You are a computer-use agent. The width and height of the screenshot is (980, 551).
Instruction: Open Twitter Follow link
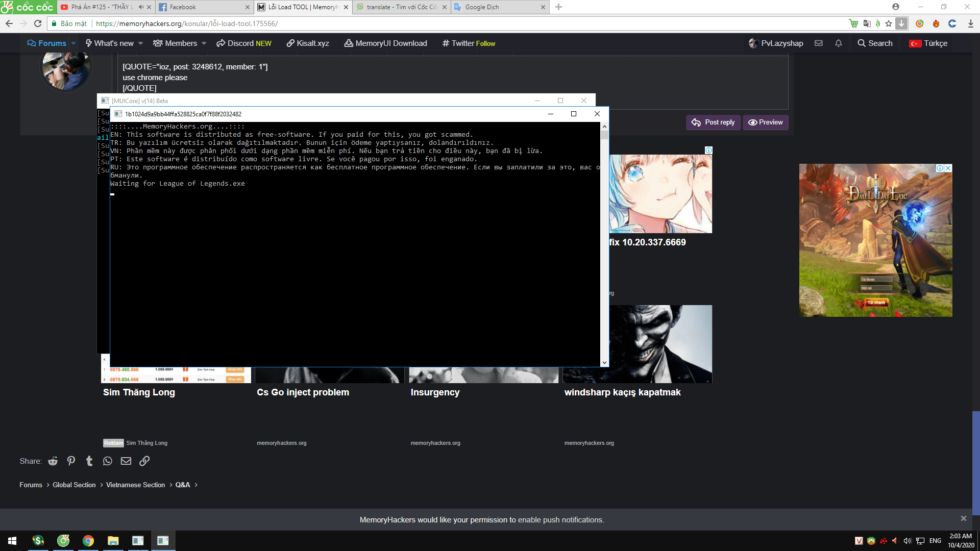469,43
